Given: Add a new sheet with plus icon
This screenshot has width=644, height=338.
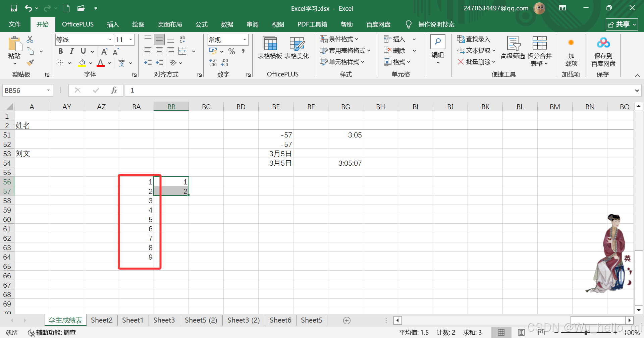Looking at the screenshot, I should pos(347,321).
